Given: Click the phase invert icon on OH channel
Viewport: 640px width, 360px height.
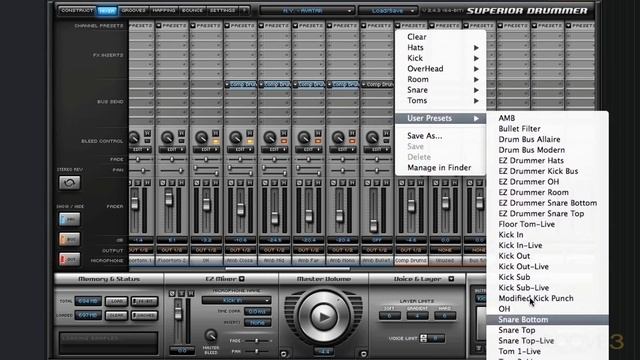Looking at the screenshot, I should [197, 182].
